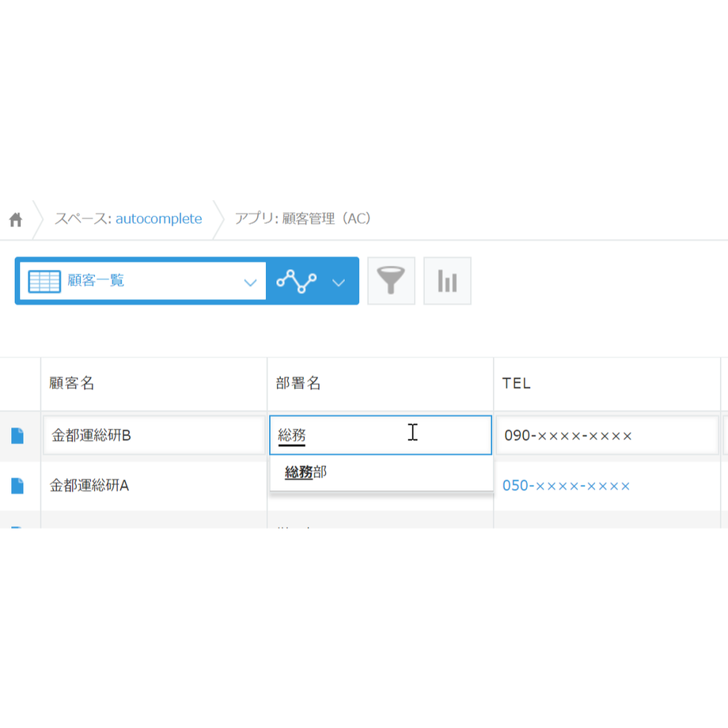Click the table grid view icon

click(44, 281)
